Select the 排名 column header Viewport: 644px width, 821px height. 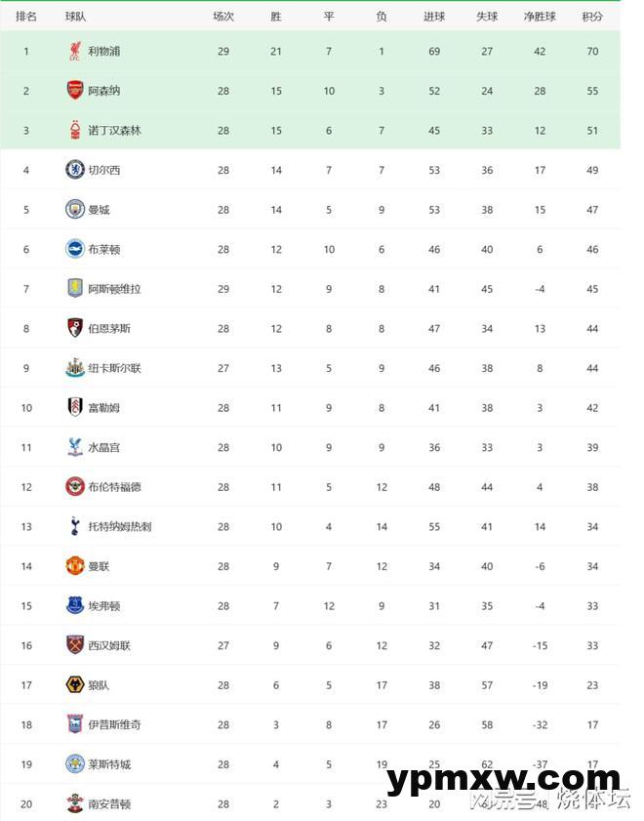pyautogui.click(x=26, y=17)
